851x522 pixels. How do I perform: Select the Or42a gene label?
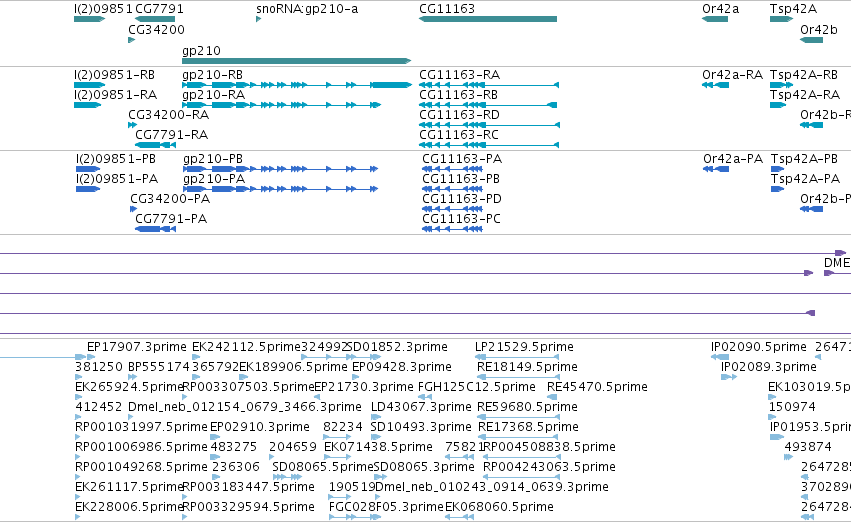[x=720, y=9]
